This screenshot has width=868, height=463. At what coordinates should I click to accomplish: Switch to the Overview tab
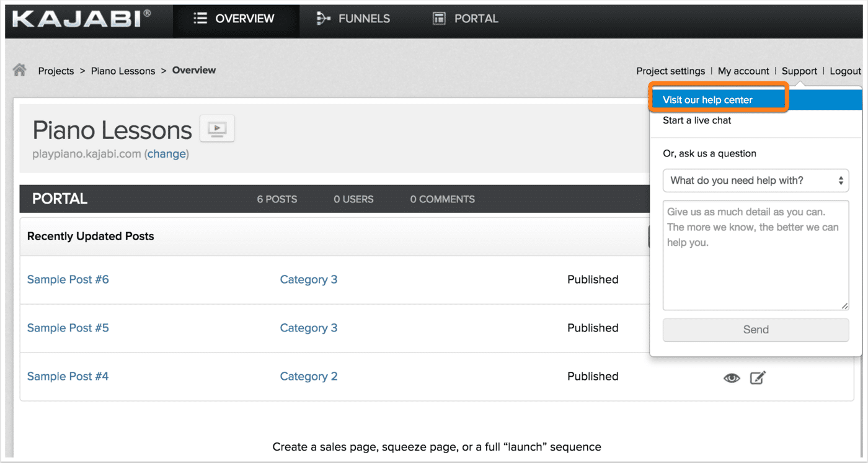(236, 19)
